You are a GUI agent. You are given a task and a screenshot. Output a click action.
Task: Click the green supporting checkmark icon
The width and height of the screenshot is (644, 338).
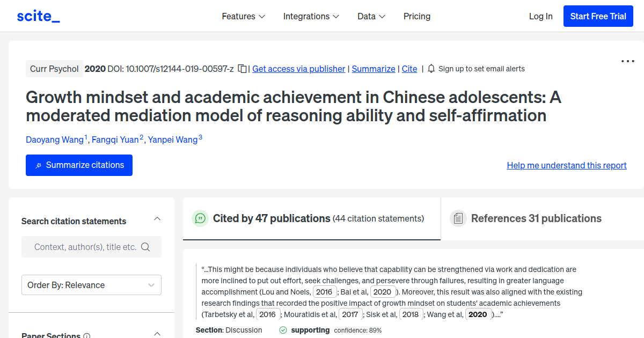pyautogui.click(x=283, y=330)
